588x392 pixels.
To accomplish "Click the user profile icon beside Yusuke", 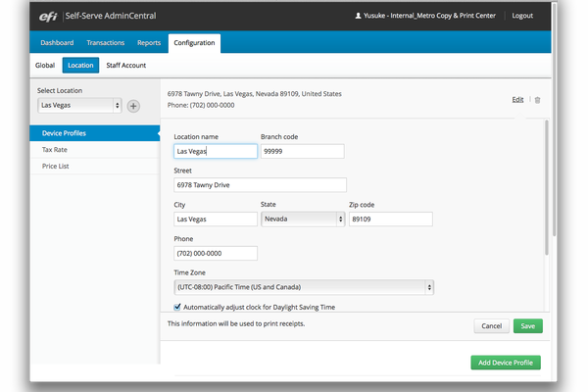I will click(358, 16).
